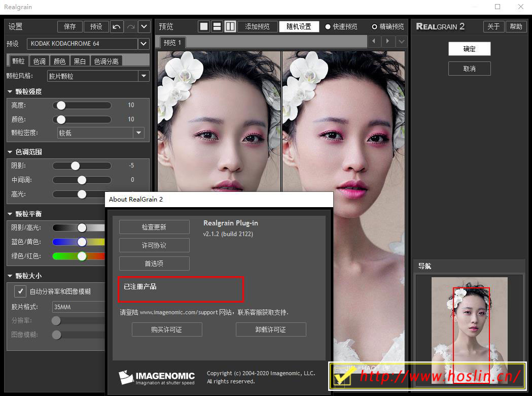
Task: Select horizontal split preview layout icon
Action: (217, 26)
